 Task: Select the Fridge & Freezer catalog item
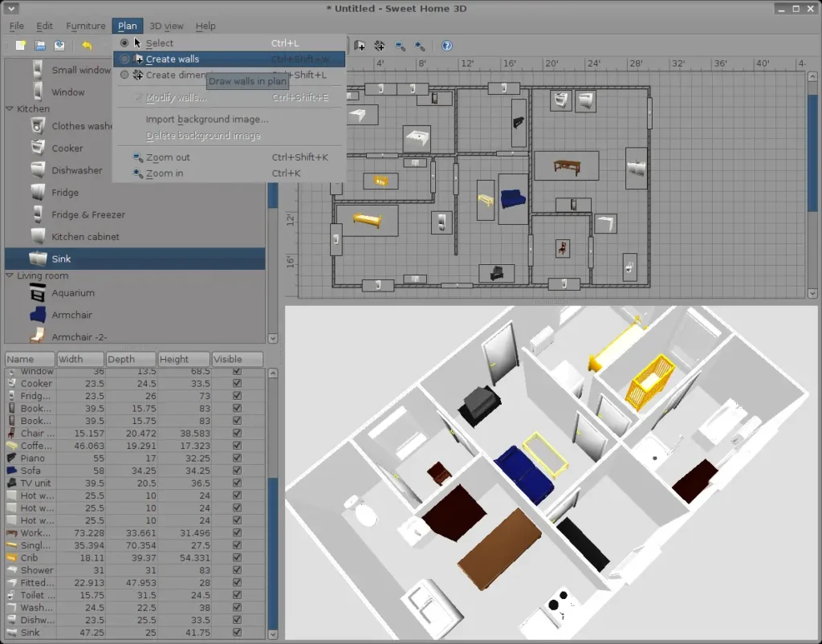pos(88,214)
